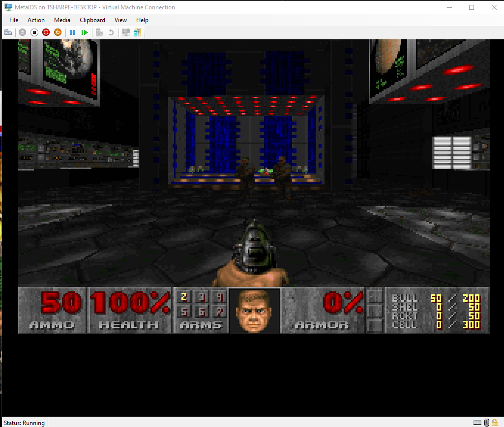Click the right zombie enemy in the game view
The image size is (504, 427).
coord(282,178)
